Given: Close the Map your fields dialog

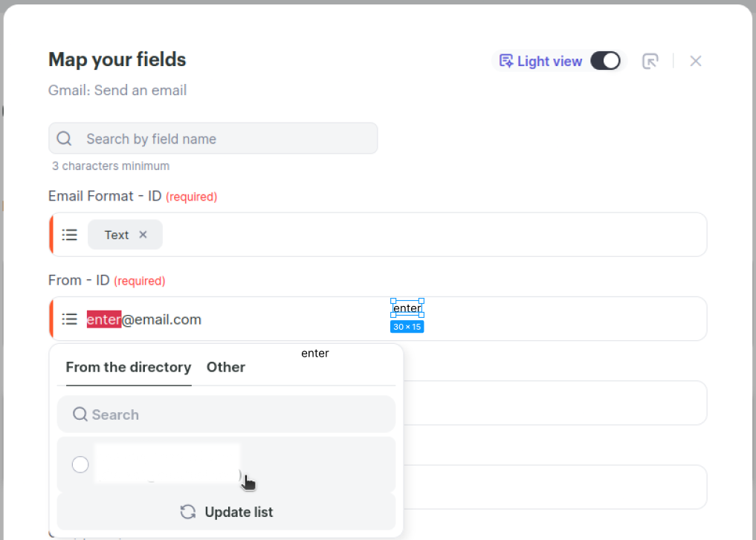Looking at the screenshot, I should click(x=696, y=61).
